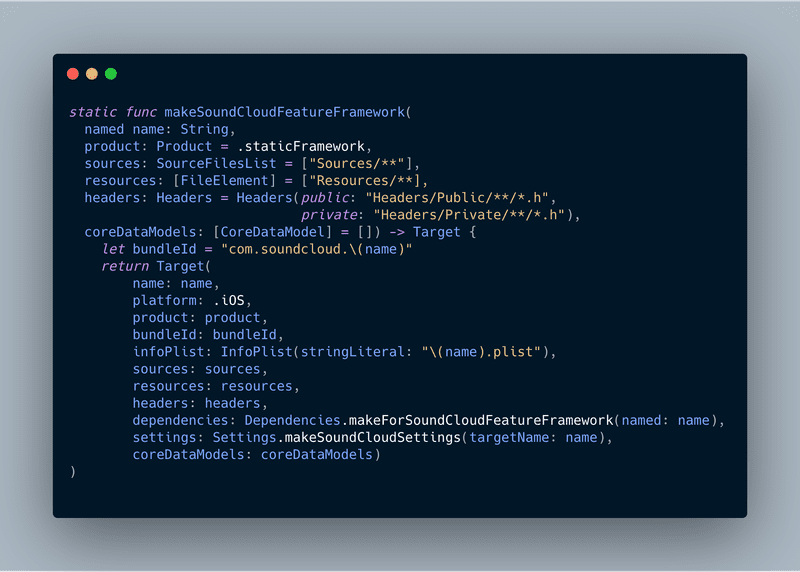The height and width of the screenshot is (572, 800).
Task: Click the green maximize dot
Action: 111,74
